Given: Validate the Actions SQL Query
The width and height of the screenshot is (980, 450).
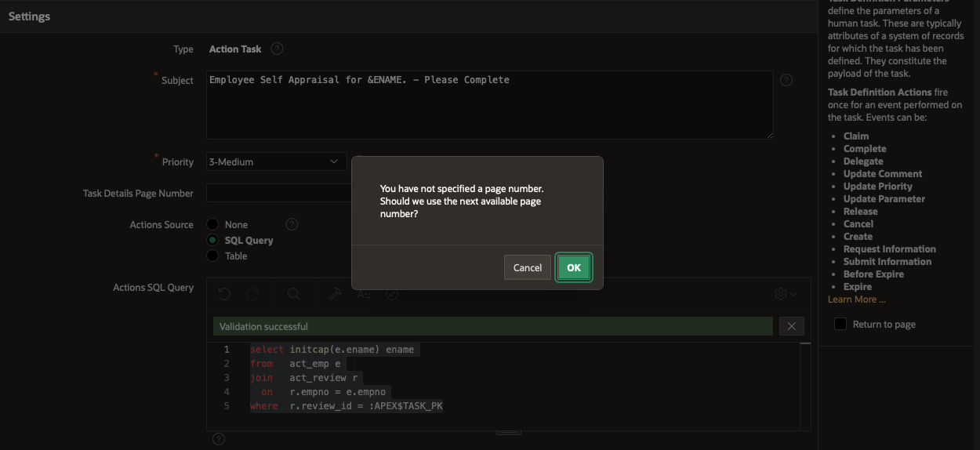Looking at the screenshot, I should [x=392, y=294].
